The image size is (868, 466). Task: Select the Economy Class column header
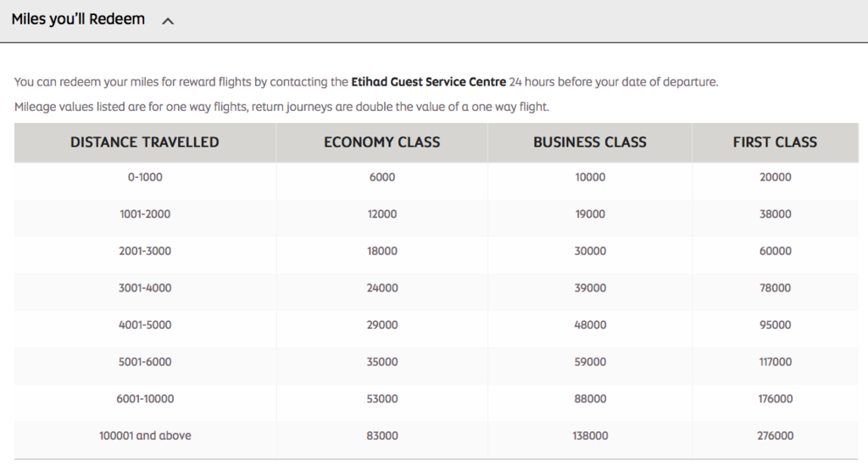[382, 142]
